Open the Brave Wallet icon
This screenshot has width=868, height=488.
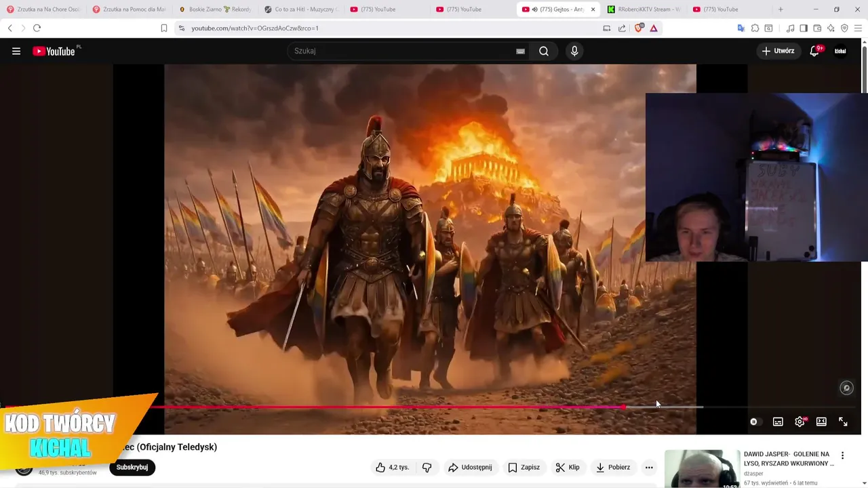tap(817, 28)
